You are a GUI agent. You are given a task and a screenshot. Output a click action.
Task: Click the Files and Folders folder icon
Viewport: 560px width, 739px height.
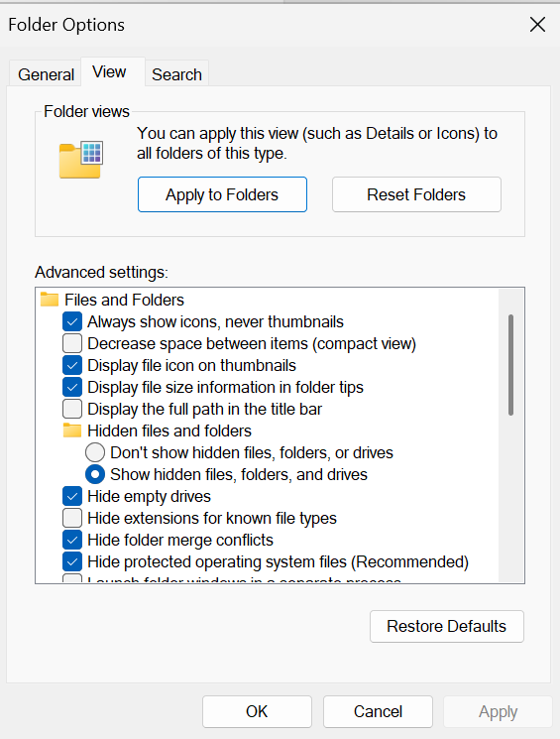pos(50,300)
